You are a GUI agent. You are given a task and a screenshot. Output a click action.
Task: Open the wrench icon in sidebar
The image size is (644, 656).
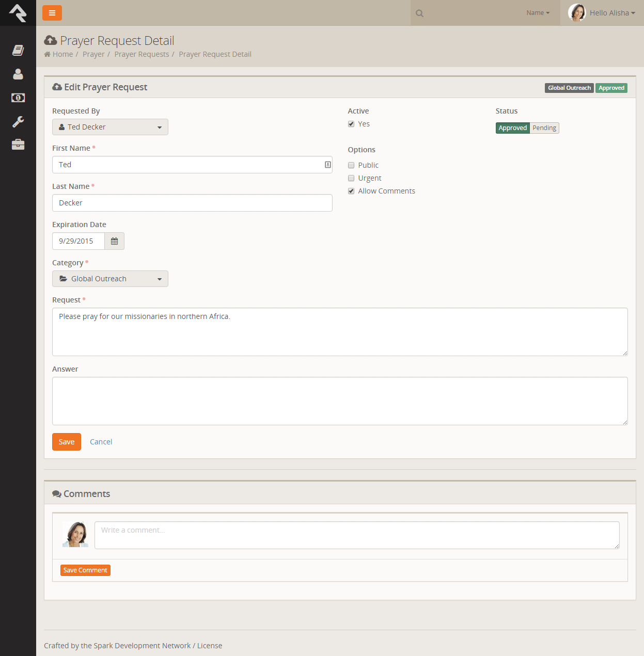click(18, 122)
